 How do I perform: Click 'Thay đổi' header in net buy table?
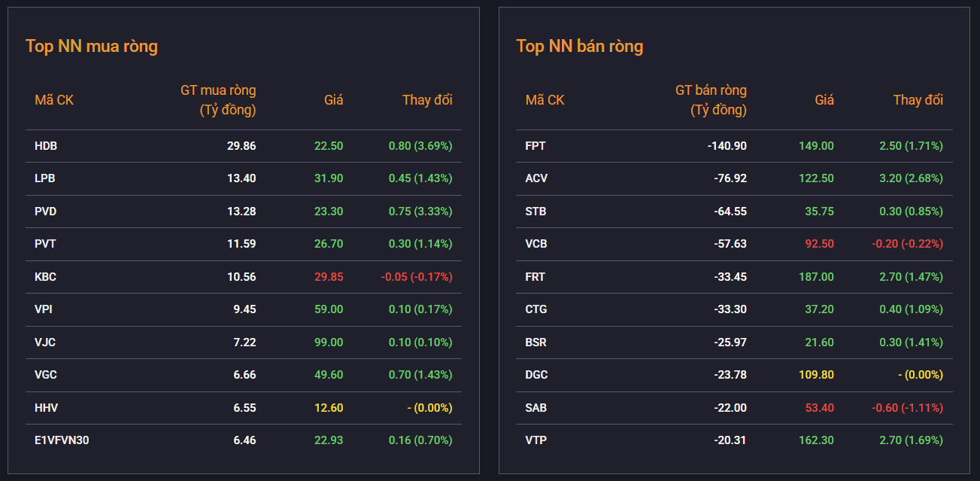(x=427, y=100)
